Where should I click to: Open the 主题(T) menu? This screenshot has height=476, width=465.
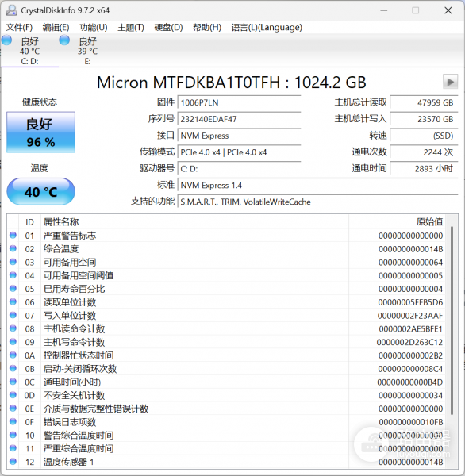131,27
